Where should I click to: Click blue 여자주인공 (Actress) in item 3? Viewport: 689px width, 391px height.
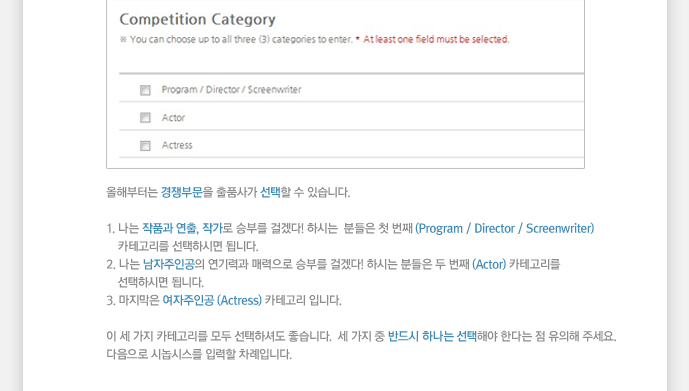click(212, 300)
